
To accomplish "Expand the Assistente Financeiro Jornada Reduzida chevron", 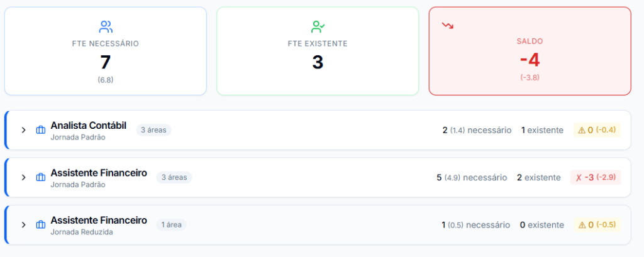I will pyautogui.click(x=23, y=224).
